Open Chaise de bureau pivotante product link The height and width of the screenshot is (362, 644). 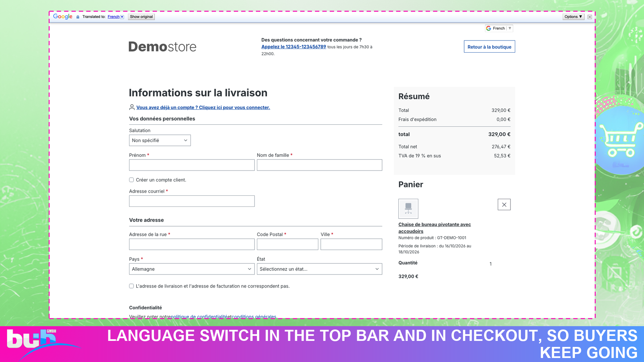pos(434,228)
